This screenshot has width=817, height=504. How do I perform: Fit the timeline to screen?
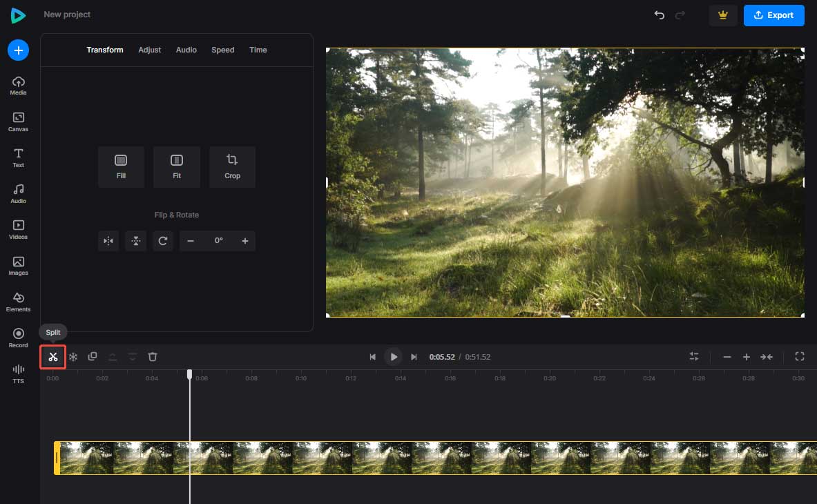767,357
